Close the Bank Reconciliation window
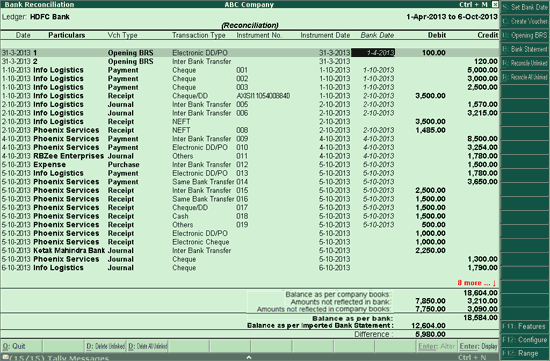Image resolution: width=550 pixels, height=361 pixels. point(495,4)
